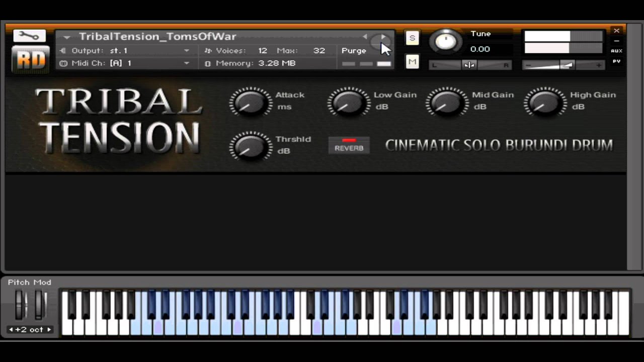644x362 pixels.
Task: Click the Tune value 0.00 field
Action: [x=480, y=49]
